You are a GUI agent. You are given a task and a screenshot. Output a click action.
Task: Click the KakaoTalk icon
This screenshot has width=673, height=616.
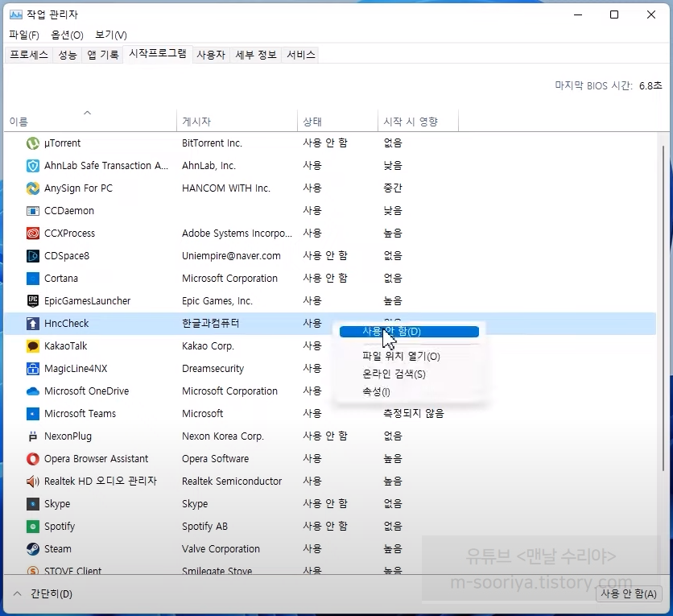point(33,346)
